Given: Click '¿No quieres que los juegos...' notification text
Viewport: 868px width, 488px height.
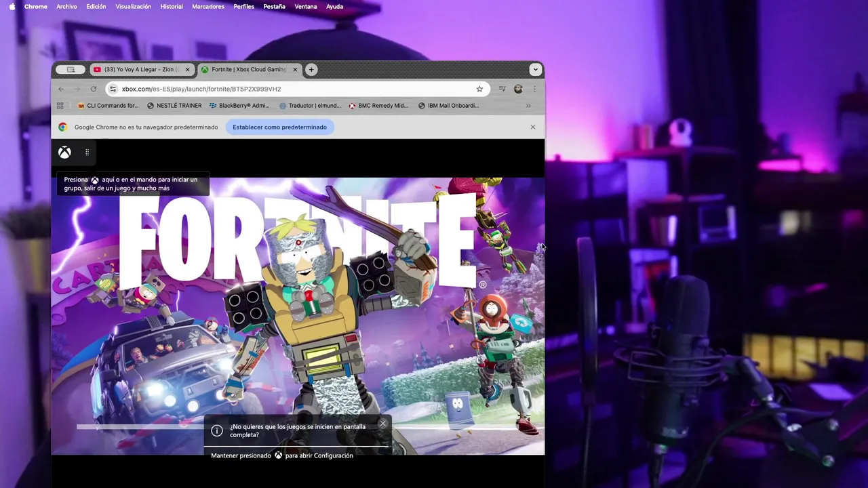Looking at the screenshot, I should (x=298, y=430).
